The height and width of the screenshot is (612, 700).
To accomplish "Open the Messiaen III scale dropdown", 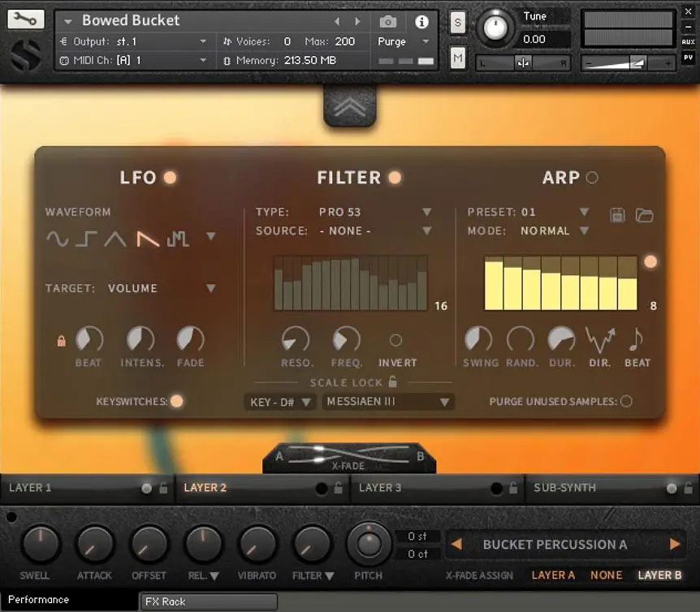I will pos(388,402).
